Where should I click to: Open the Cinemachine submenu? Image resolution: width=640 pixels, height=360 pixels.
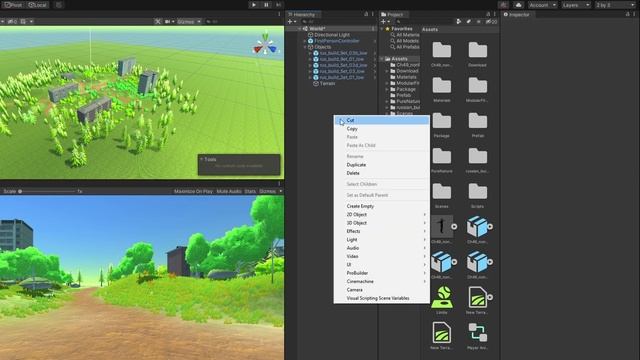tap(382, 281)
